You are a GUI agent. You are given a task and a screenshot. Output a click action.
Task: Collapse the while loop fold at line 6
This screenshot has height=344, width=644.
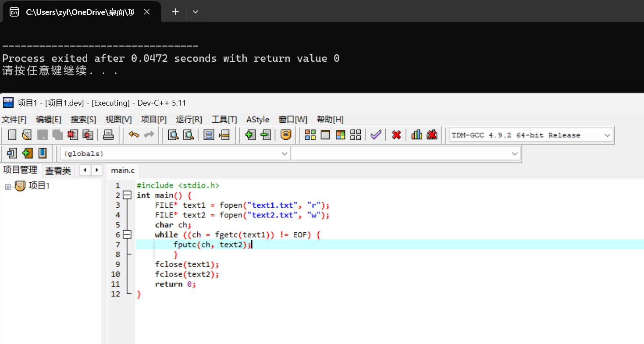pos(127,235)
